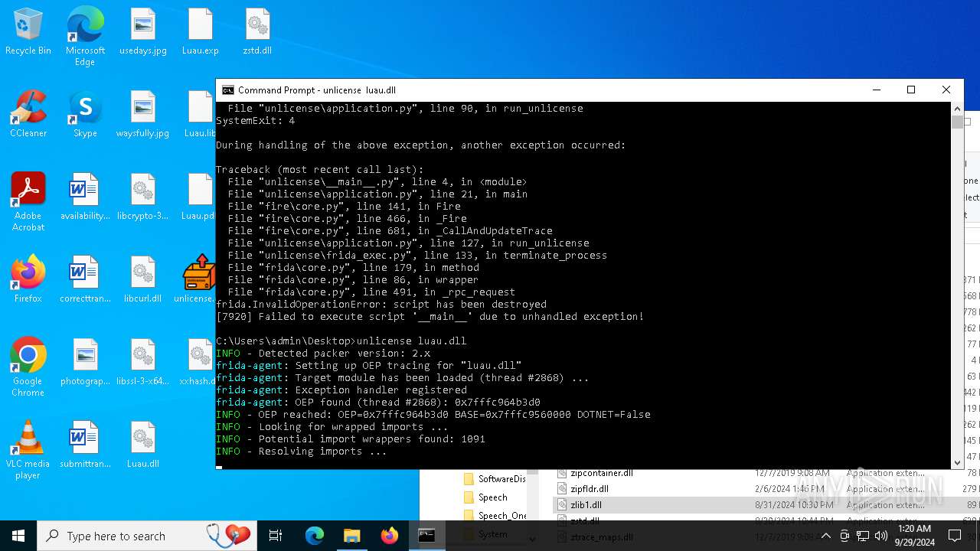
Task: Select the photograp image file
Action: 85,362
